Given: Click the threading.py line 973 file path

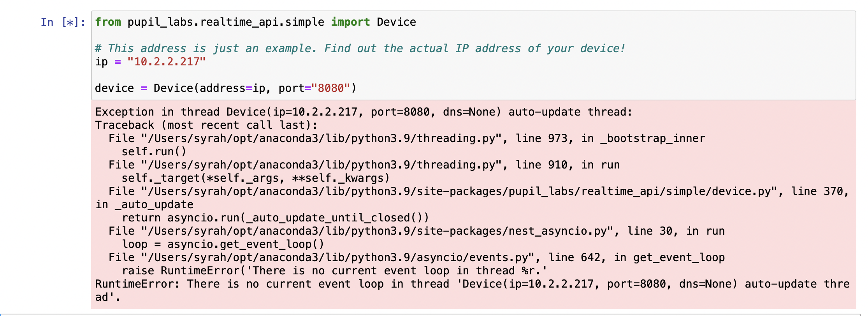Looking at the screenshot, I should click(321, 139).
